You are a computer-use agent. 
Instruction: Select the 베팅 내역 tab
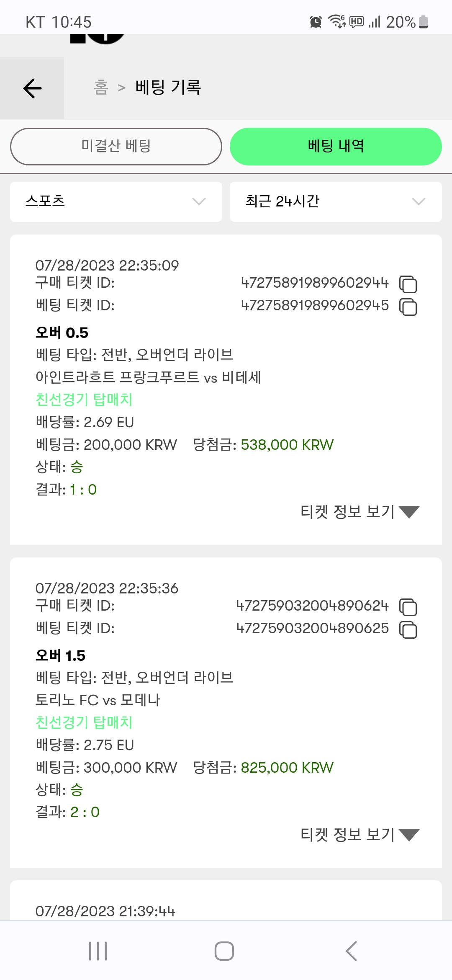click(336, 147)
